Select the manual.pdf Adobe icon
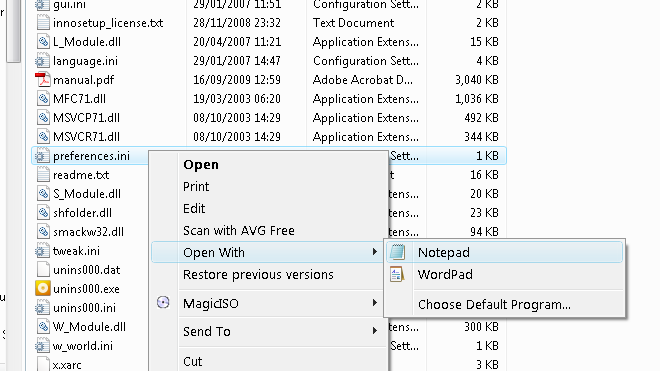 [43, 80]
